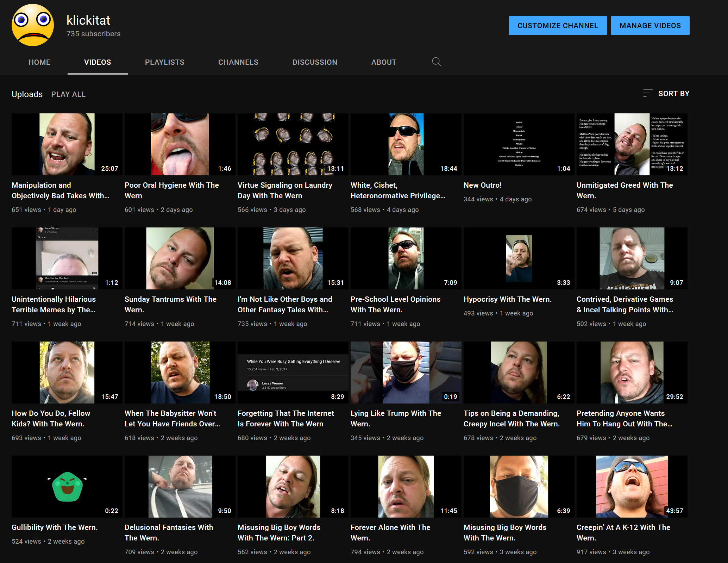Open the New Outro! video thumbnail
This screenshot has height=563, width=728.
click(519, 144)
